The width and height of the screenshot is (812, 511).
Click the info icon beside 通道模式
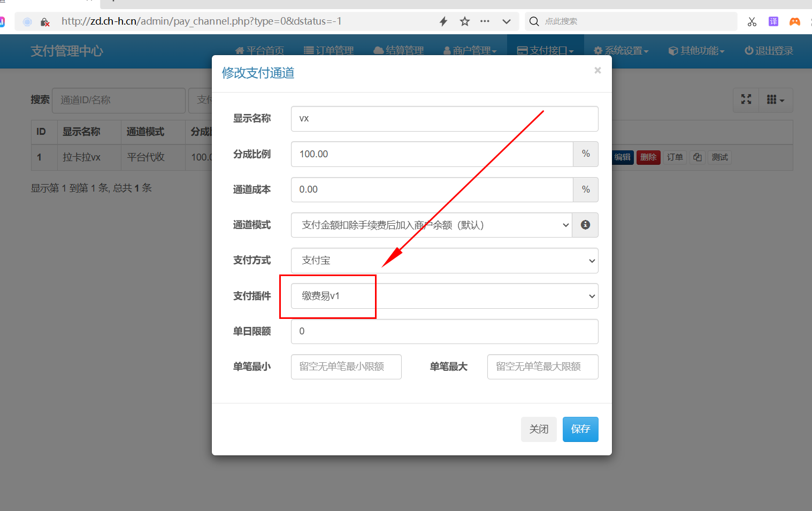coord(585,225)
